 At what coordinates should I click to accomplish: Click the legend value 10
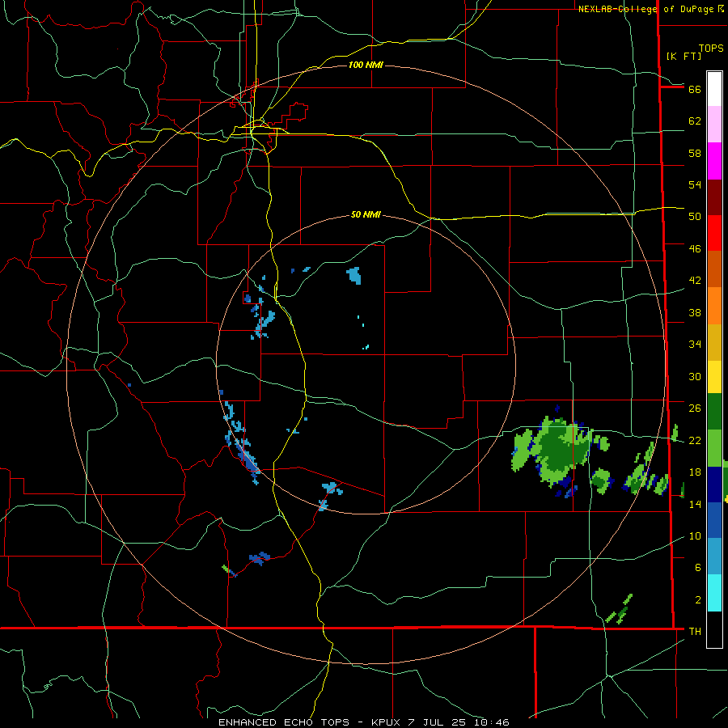coord(695,535)
